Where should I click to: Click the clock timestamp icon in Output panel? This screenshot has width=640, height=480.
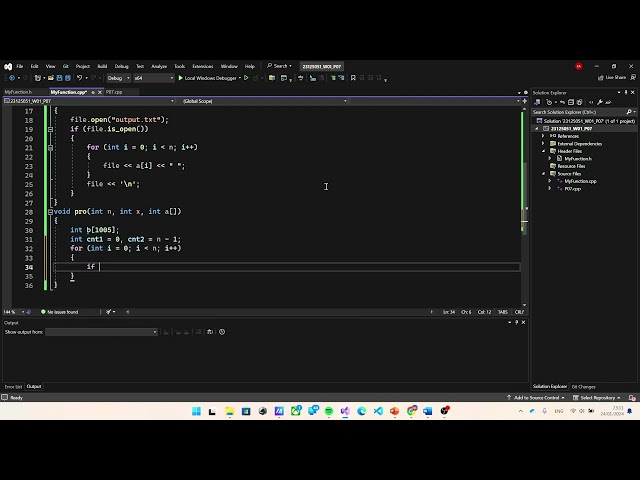pyautogui.click(x=222, y=332)
